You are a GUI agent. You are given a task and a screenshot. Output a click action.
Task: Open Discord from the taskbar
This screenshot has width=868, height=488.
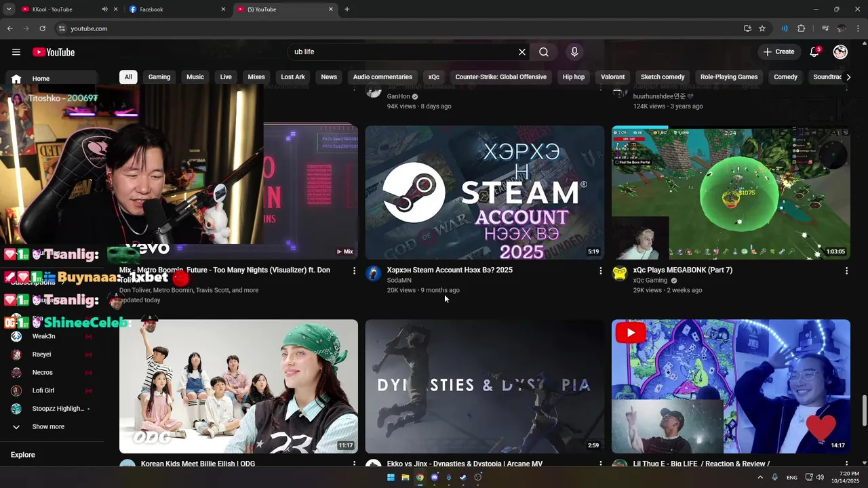tap(435, 477)
